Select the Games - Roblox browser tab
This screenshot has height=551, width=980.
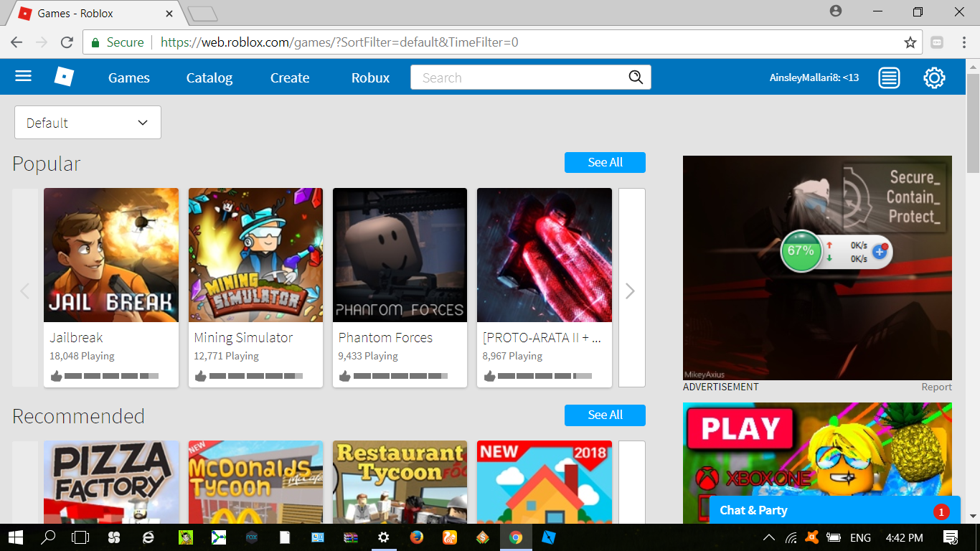point(95,13)
